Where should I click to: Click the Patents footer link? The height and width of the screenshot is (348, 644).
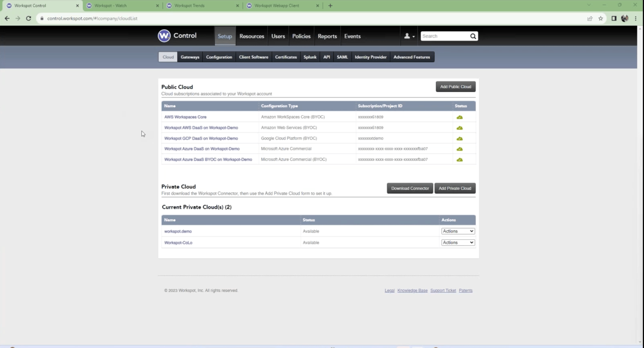coord(466,290)
